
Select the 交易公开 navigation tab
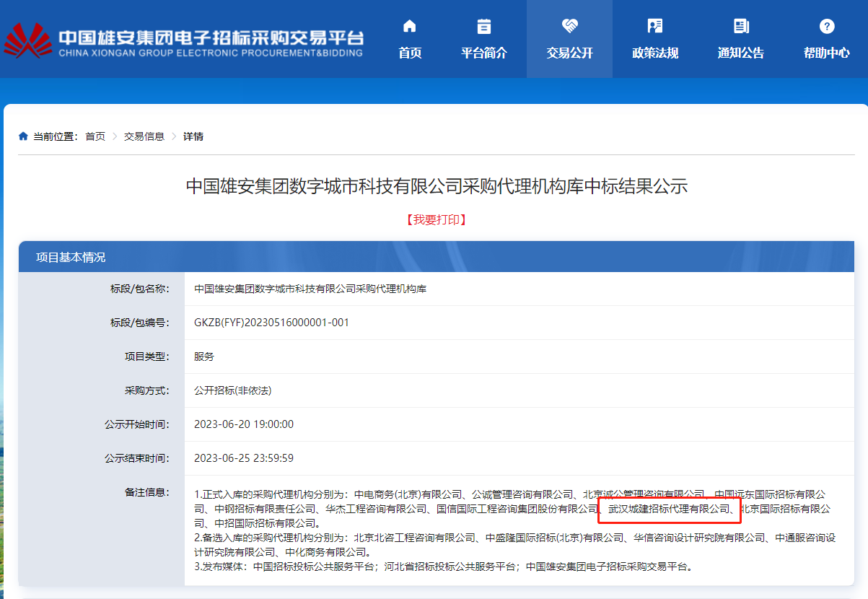click(570, 39)
